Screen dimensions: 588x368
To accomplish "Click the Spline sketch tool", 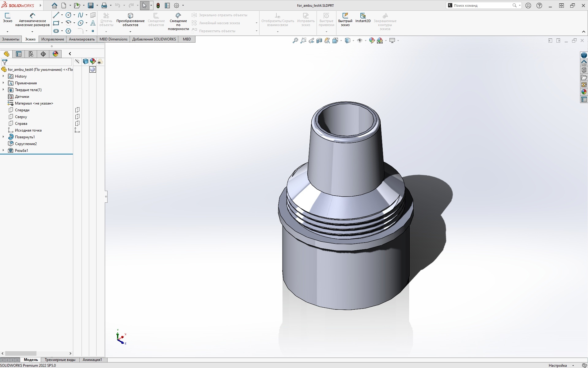I will click(x=80, y=15).
